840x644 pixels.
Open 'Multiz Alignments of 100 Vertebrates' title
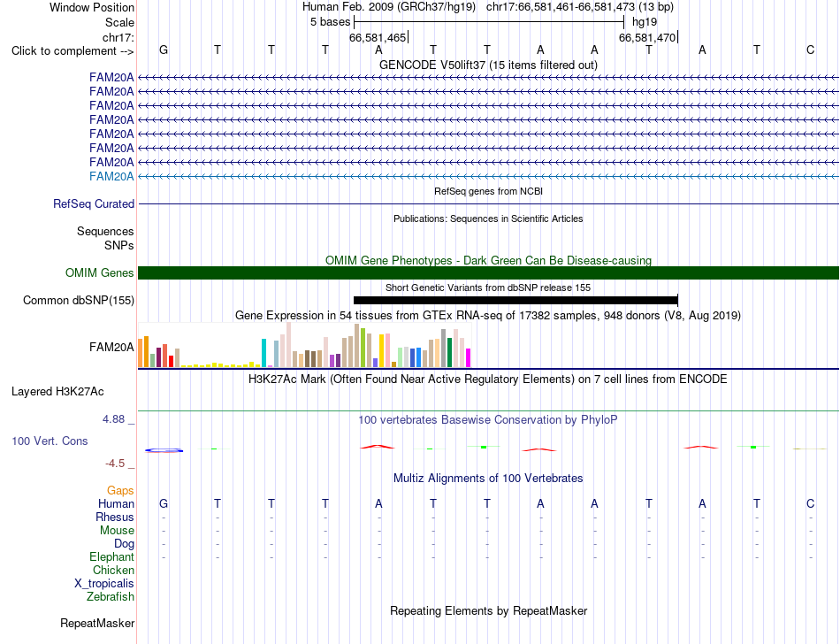tap(488, 479)
